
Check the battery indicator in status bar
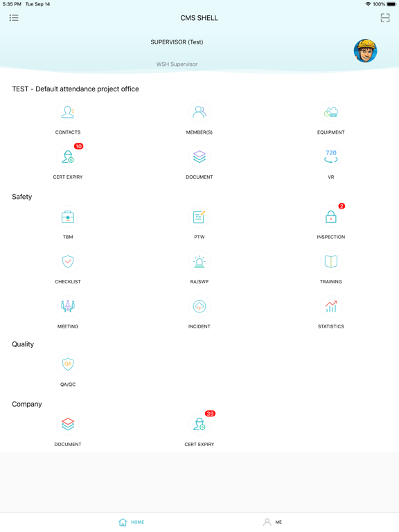(391, 4)
